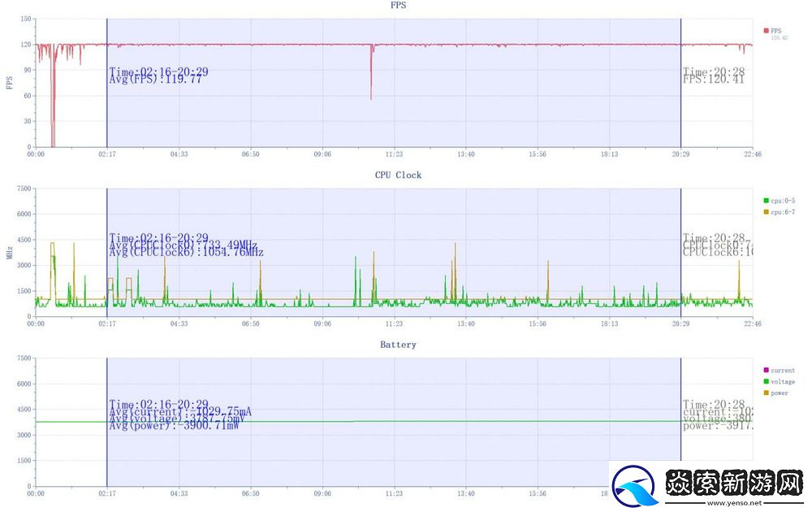Viewport: 812px width, 512px height.
Task: Click the Avg(power) annotation in Battery chart
Action: 175,425
